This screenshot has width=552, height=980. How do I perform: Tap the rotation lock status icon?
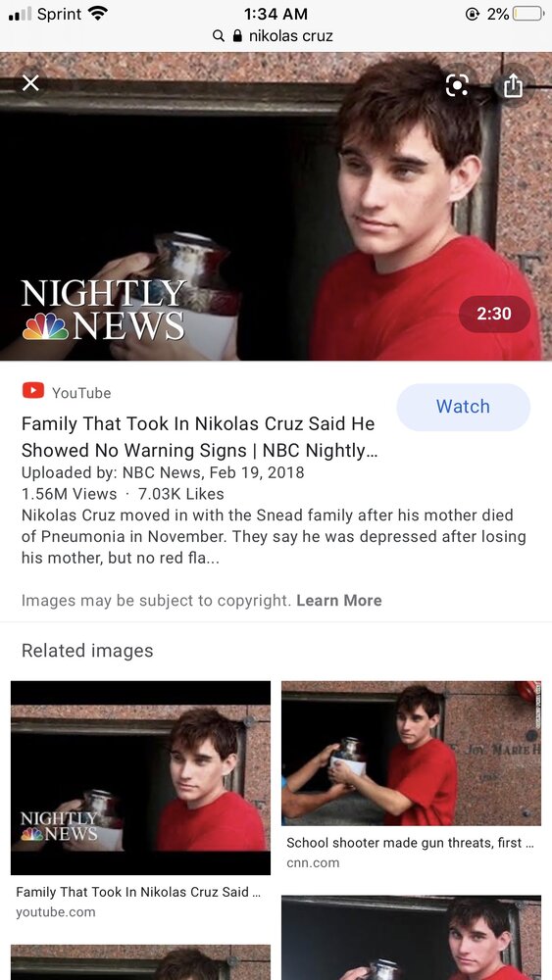point(473,14)
